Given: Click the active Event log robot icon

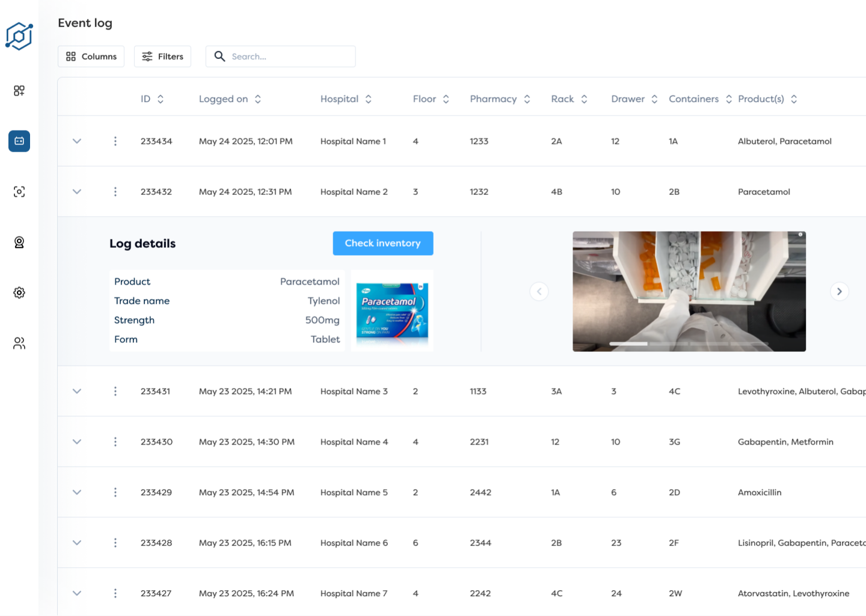Looking at the screenshot, I should (19, 141).
